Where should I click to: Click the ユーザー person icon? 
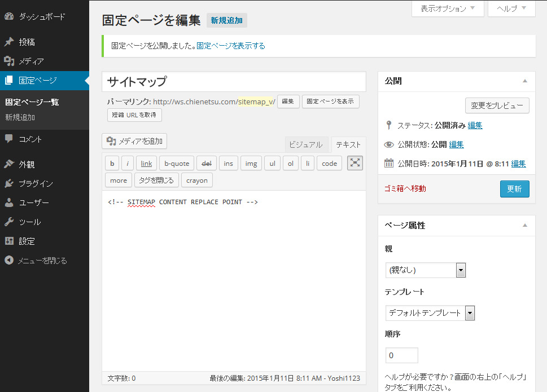(x=9, y=202)
